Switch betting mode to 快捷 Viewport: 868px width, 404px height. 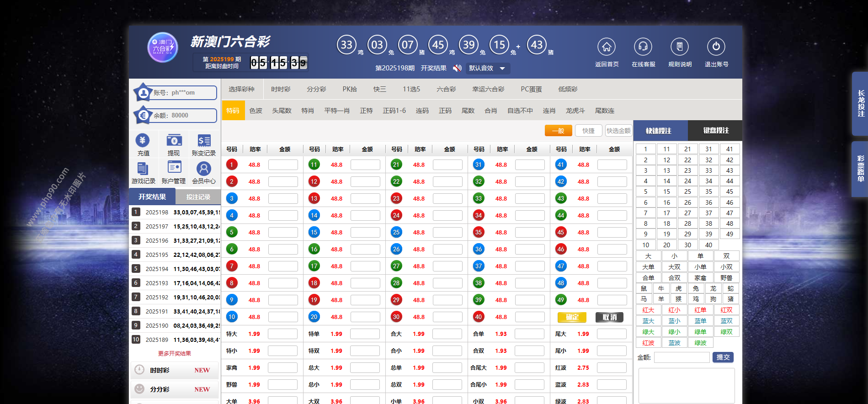588,131
